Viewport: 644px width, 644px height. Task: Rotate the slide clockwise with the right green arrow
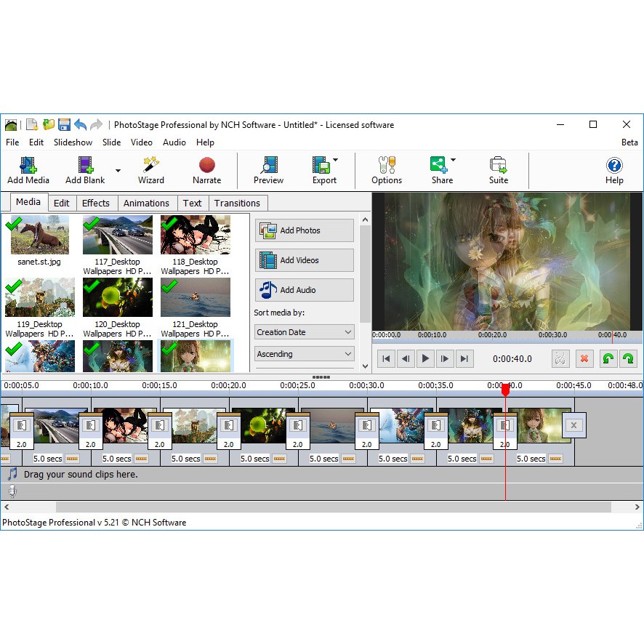point(628,358)
